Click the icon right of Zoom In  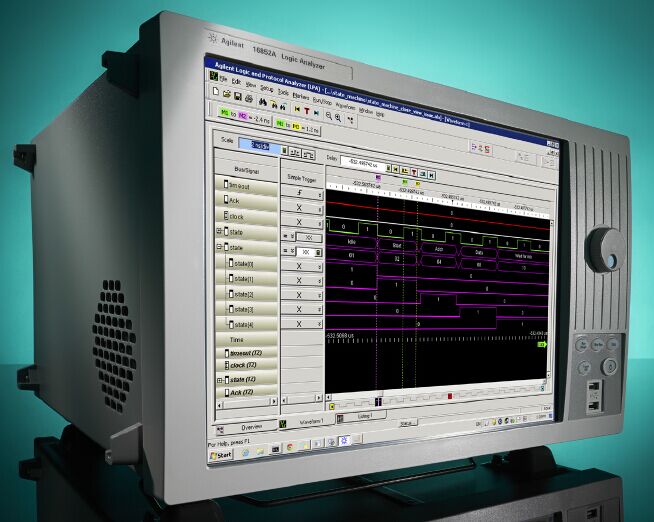pyautogui.click(x=351, y=120)
